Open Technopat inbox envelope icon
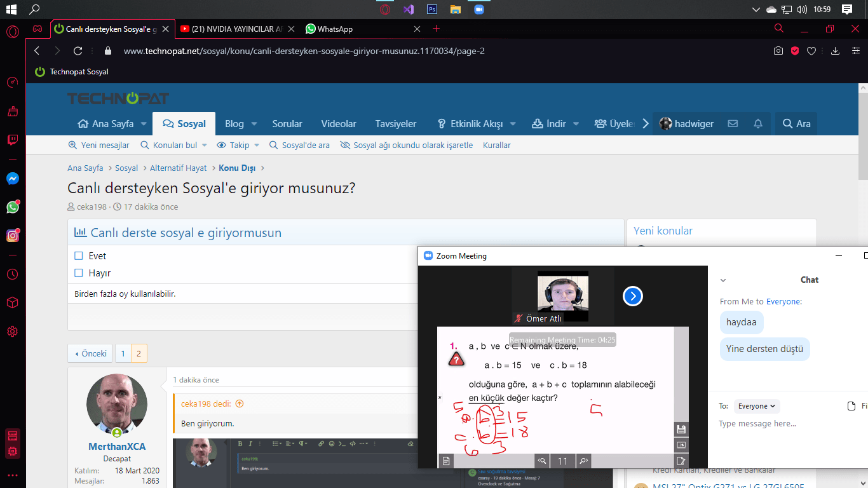Image resolution: width=868 pixels, height=488 pixels. (733, 124)
